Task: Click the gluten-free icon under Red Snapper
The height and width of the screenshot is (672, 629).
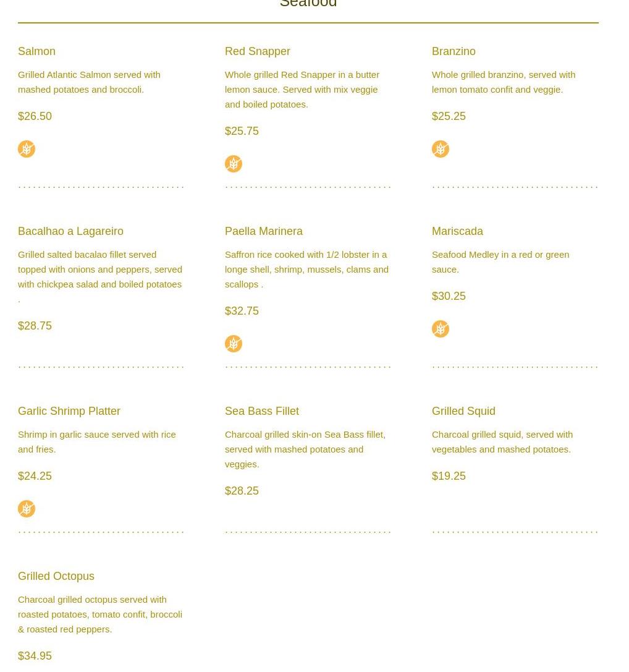Action: 234,164
